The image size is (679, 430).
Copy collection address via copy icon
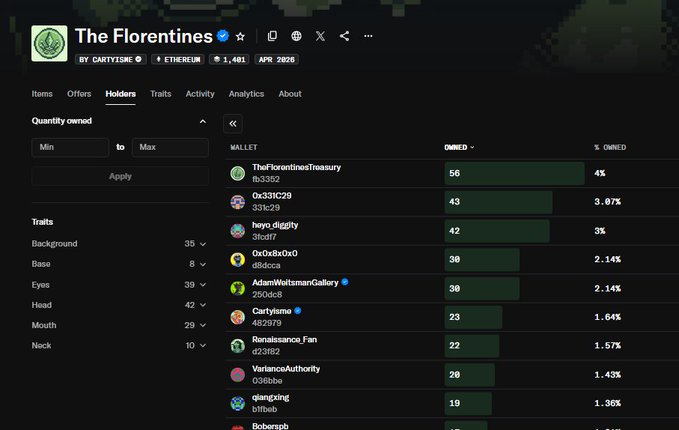pos(272,36)
